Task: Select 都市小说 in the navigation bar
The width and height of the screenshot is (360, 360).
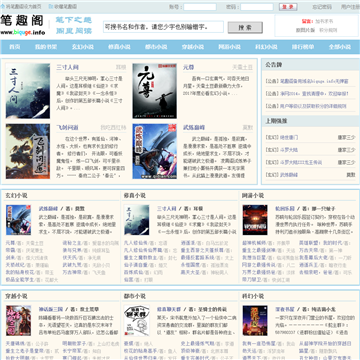Action: pos(156,47)
